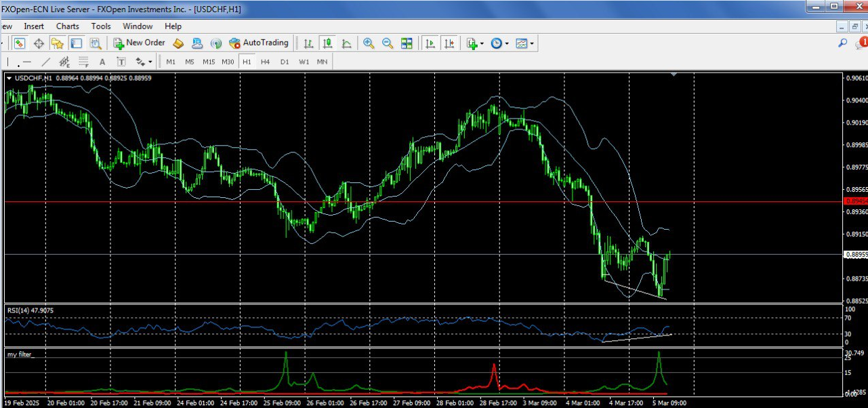Expand the USDCHF,H1 chart title triangle
Screen dimensions: 868x408
tap(9, 78)
